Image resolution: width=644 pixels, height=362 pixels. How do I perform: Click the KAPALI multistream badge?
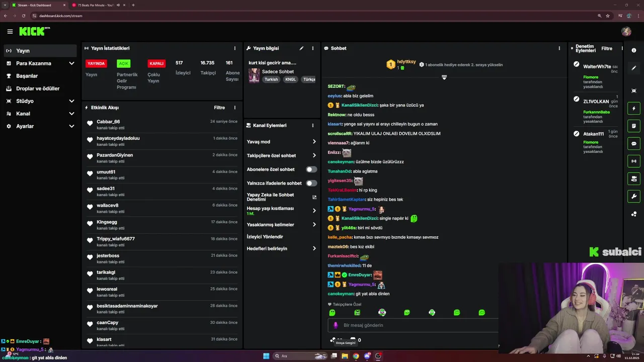click(x=156, y=63)
